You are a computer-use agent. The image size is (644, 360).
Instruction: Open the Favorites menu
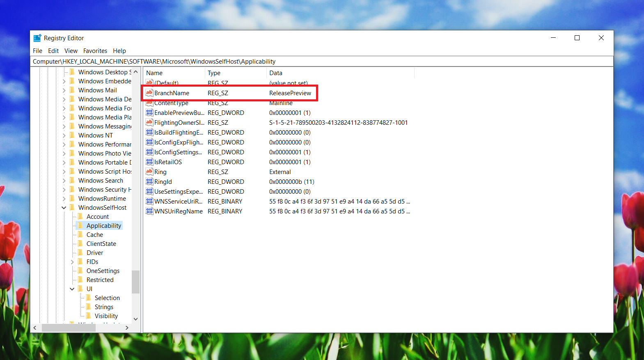pos(95,51)
